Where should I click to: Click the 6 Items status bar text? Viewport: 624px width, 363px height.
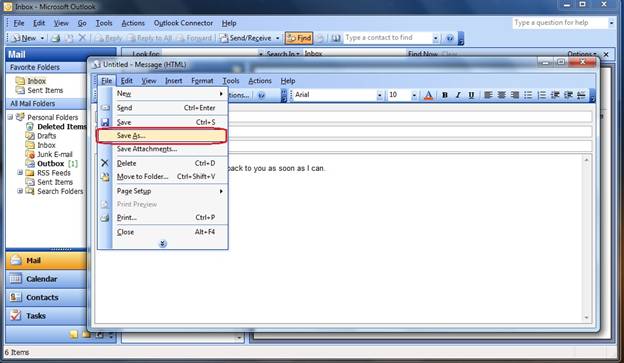coord(17,352)
